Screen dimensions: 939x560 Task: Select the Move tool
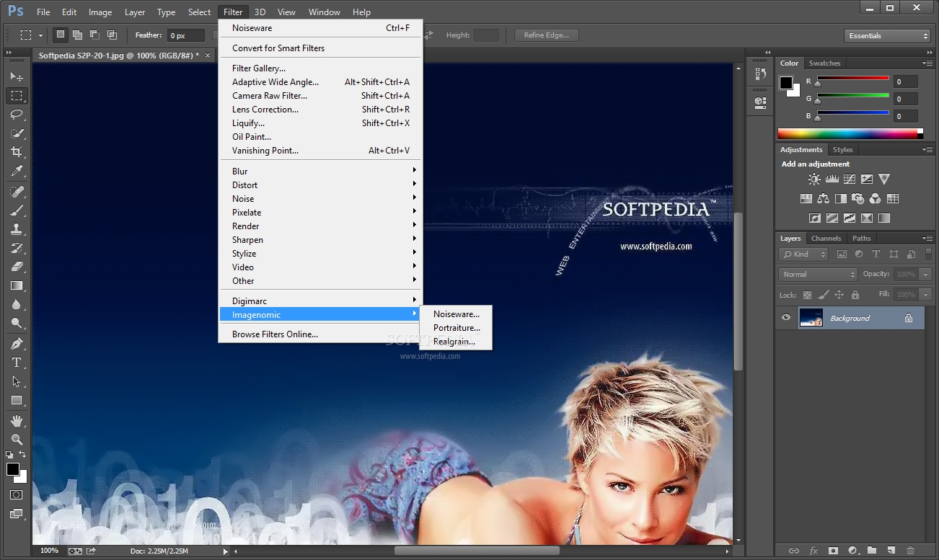[17, 76]
